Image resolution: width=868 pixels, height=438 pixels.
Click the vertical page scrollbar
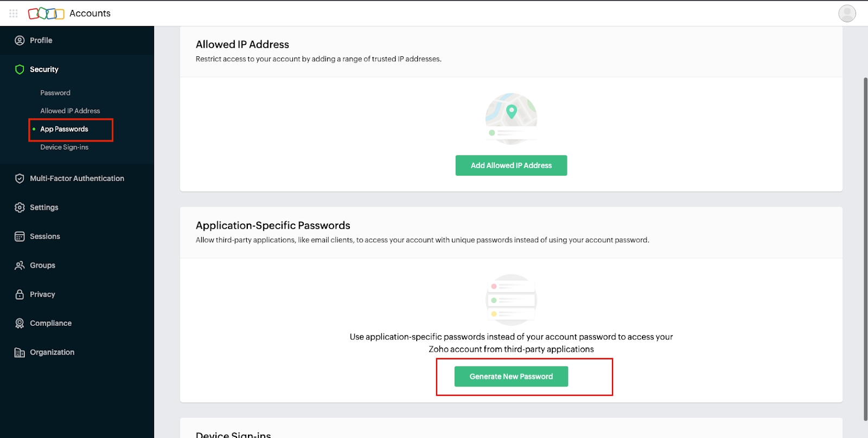(865, 249)
